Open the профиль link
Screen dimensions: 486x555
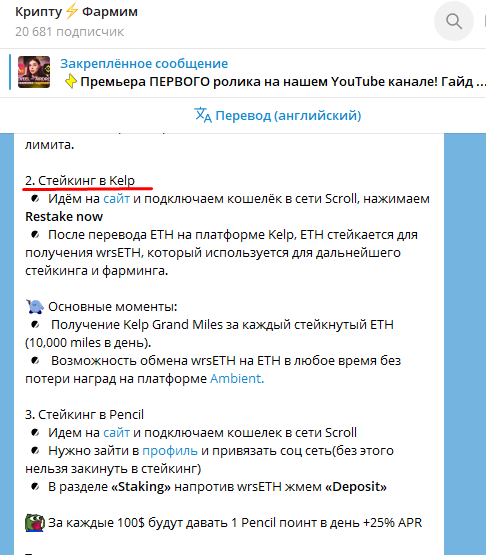pyautogui.click(x=170, y=451)
